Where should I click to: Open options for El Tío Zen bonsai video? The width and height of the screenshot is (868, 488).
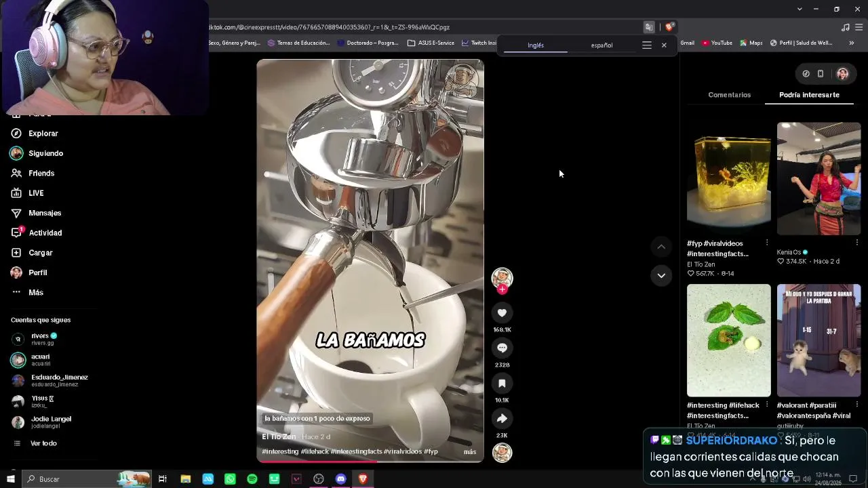[767, 243]
